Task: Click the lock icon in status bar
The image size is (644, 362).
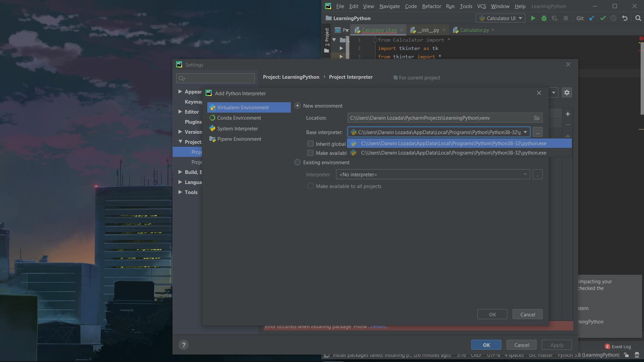Action: pos(626,355)
